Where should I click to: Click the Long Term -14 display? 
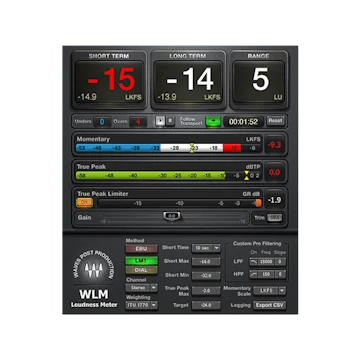click(188, 82)
